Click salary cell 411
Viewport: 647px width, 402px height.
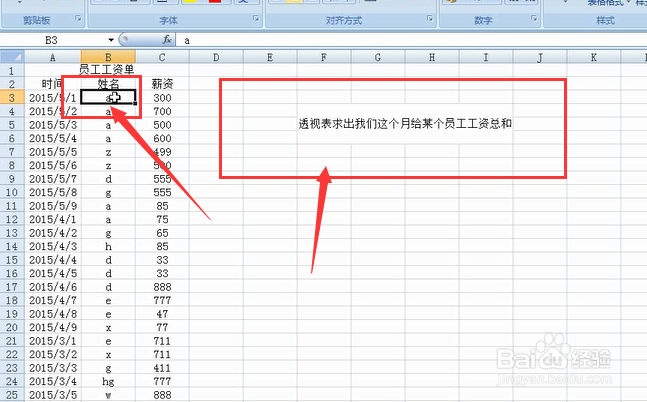[162, 368]
